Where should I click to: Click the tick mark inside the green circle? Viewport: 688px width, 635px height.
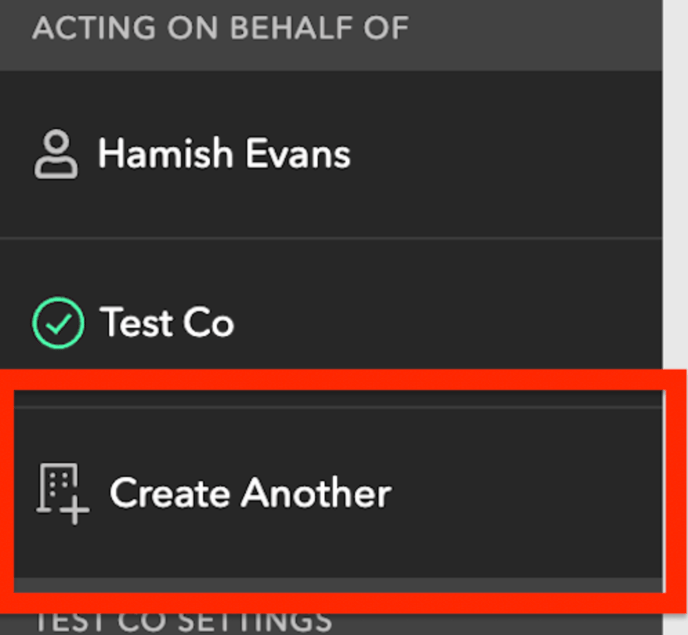58,324
